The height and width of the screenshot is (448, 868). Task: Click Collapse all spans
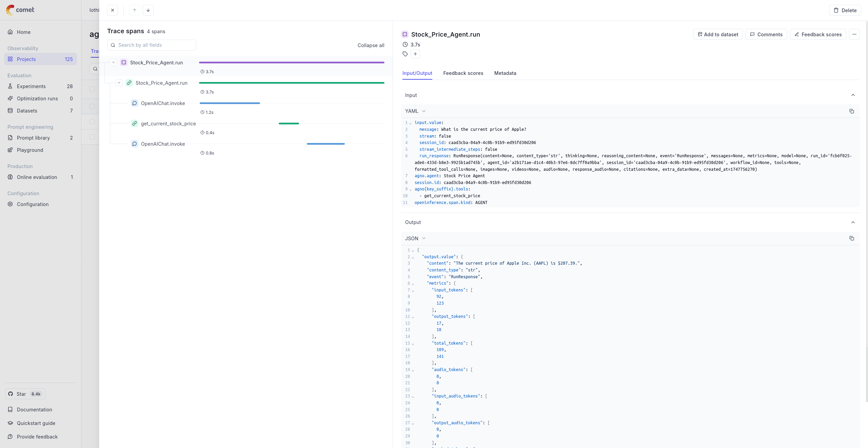click(371, 45)
